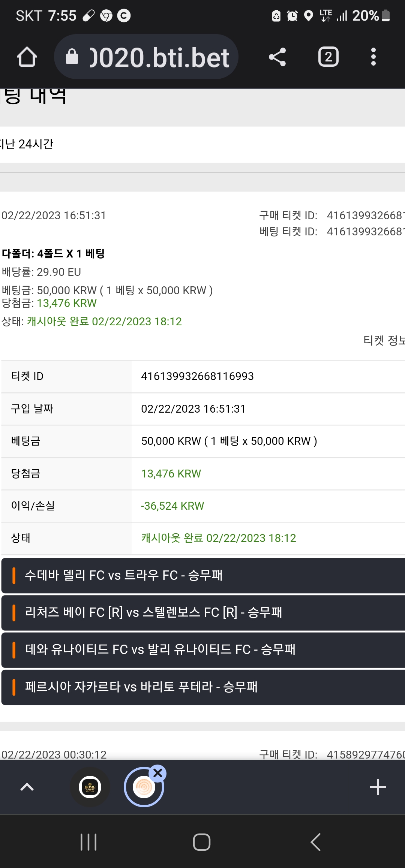This screenshot has height=868, width=405.
Task: Tap the browser home icon
Action: (x=27, y=57)
